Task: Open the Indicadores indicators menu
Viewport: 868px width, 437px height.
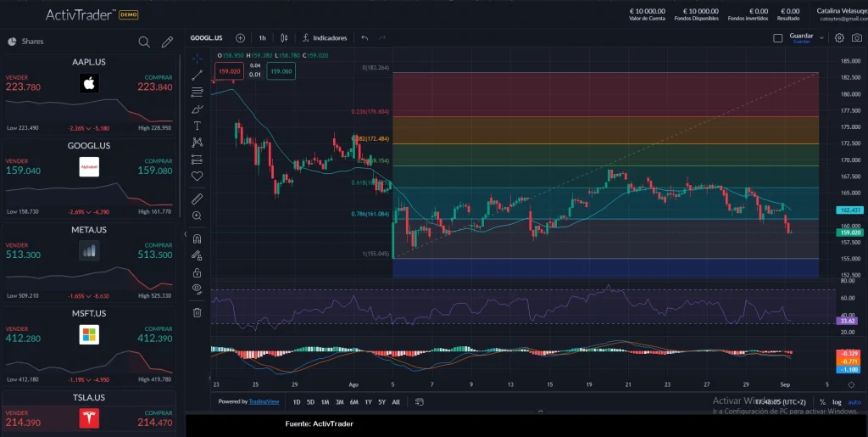Action: [325, 38]
